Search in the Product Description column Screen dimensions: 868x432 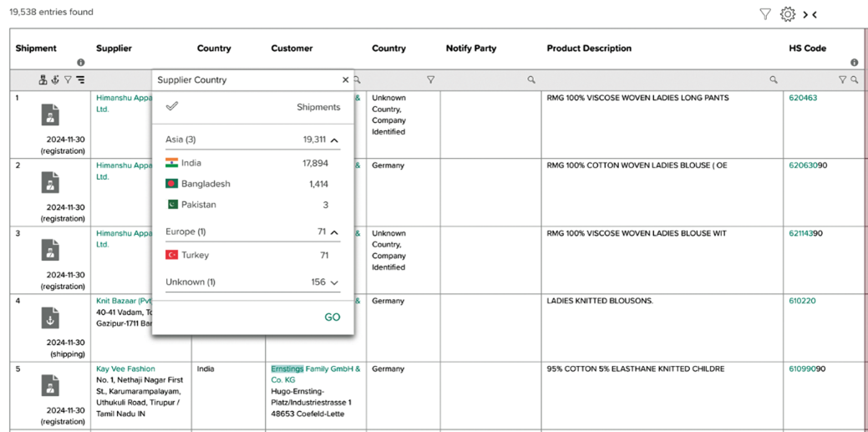coord(774,79)
